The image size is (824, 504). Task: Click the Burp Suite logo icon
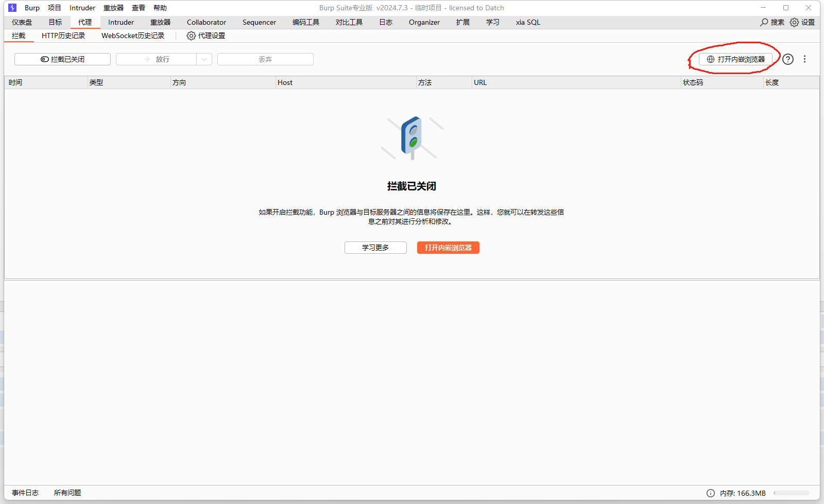tap(12, 8)
